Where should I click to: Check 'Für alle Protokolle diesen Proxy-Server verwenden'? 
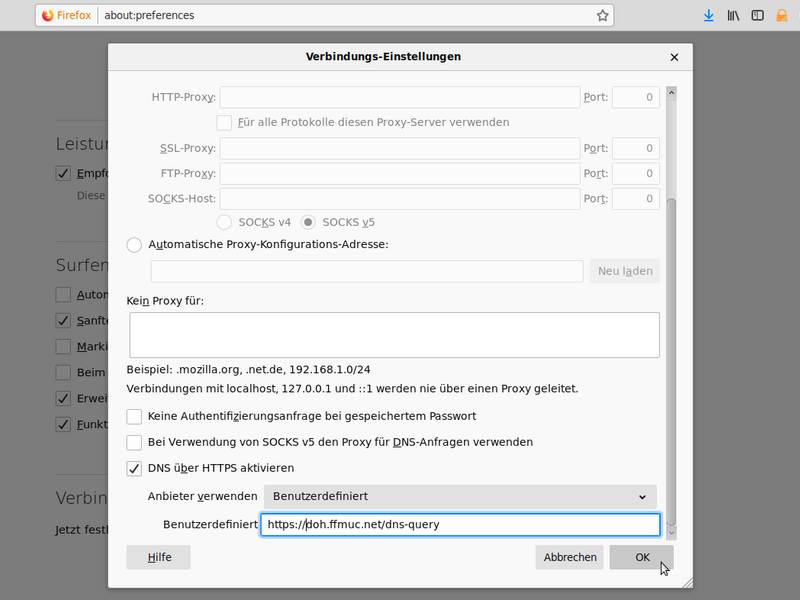click(224, 122)
